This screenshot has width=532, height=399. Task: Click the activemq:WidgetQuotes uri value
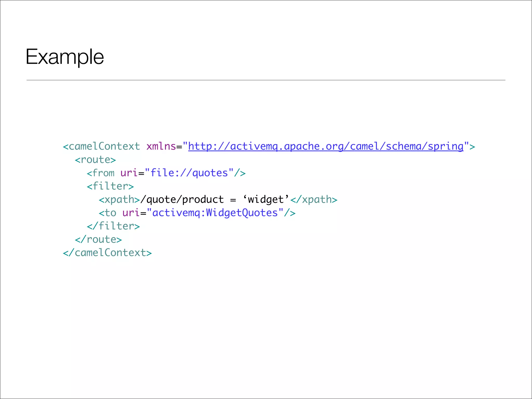pyautogui.click(x=215, y=213)
